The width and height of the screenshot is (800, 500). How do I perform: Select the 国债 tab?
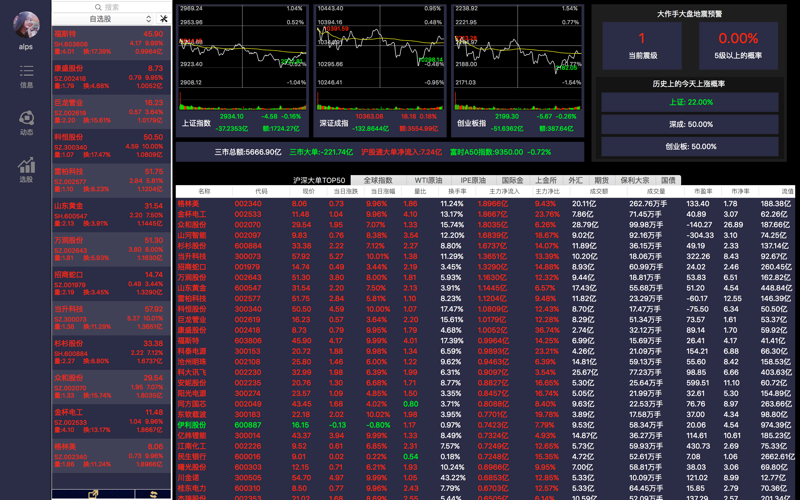(668, 180)
